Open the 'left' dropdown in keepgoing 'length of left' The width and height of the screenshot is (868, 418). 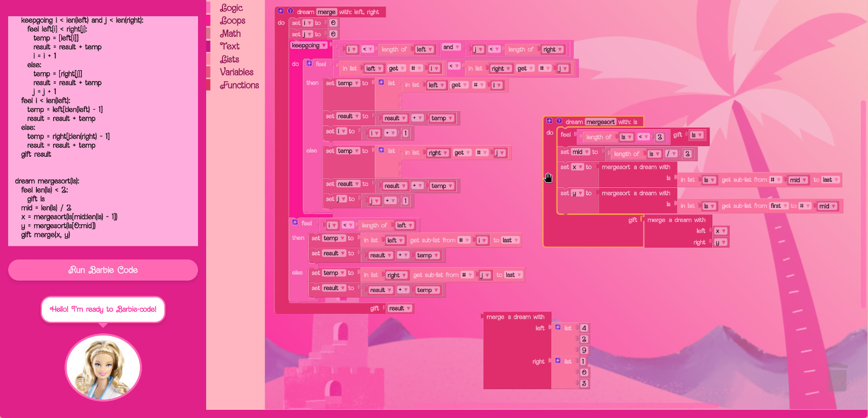425,49
